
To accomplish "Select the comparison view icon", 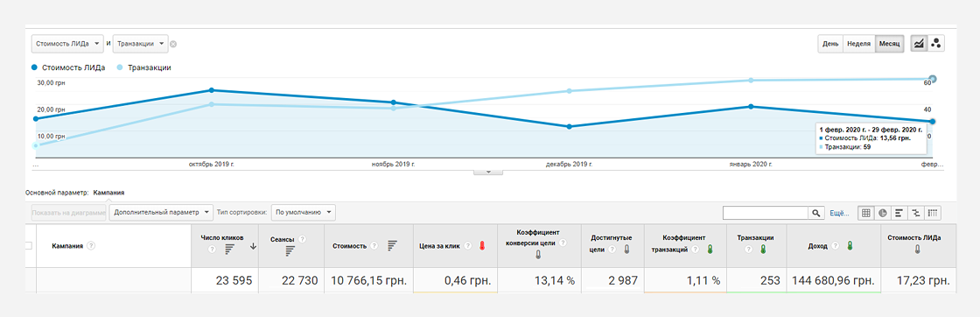I will click(916, 213).
